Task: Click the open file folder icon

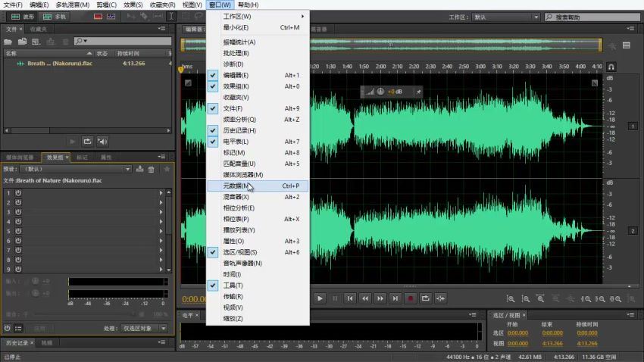Action: (8, 42)
